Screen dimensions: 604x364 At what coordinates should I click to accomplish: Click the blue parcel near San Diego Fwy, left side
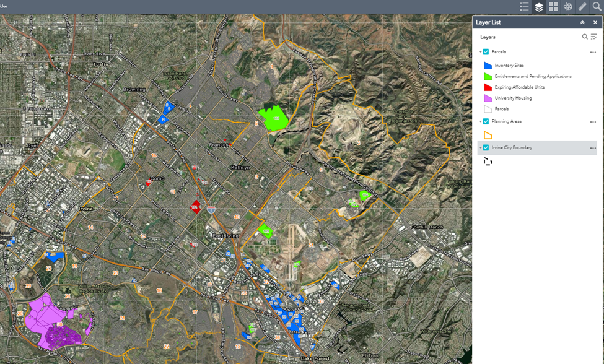(55, 257)
